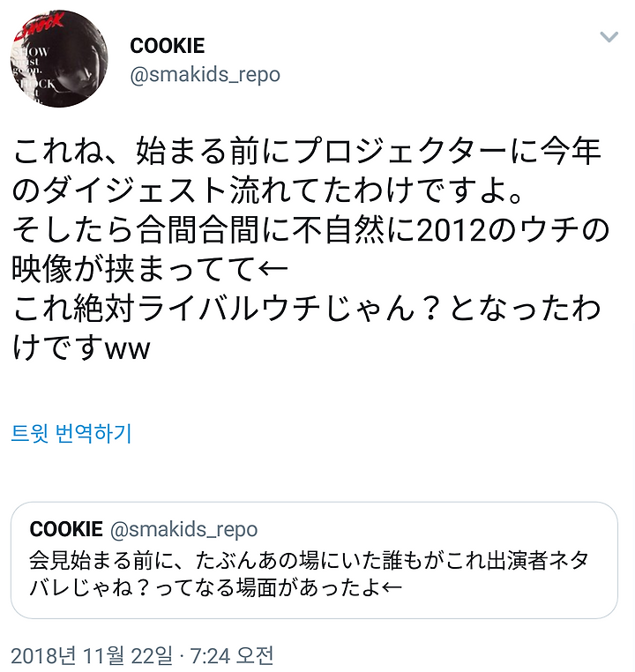Click the ww at tweet end
635x672 pixels.
pyautogui.click(x=128, y=349)
